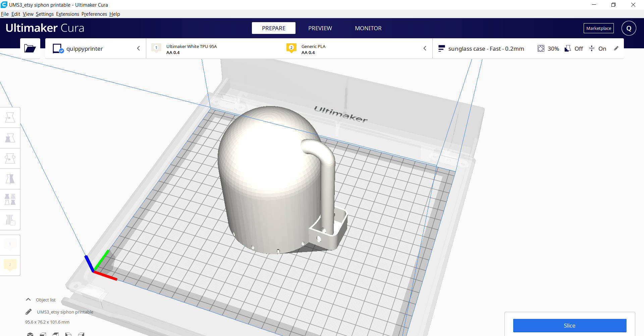The width and height of the screenshot is (644, 336).
Task: Switch to the PREVIEW stage tab
Action: [320, 28]
